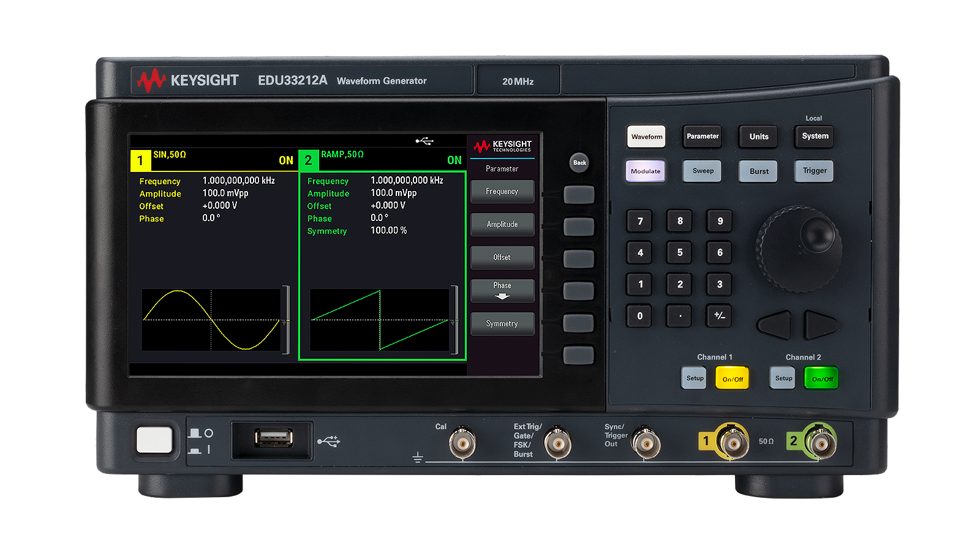Open the Units key menu

(759, 137)
